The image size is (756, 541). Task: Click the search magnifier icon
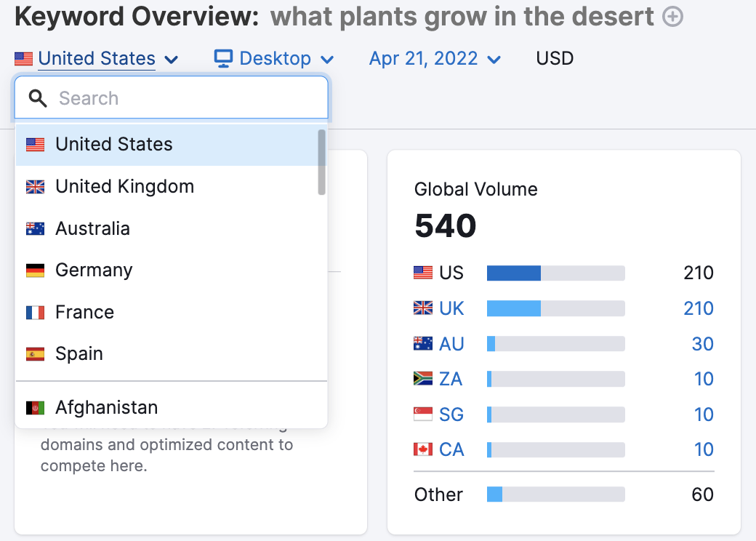38,97
